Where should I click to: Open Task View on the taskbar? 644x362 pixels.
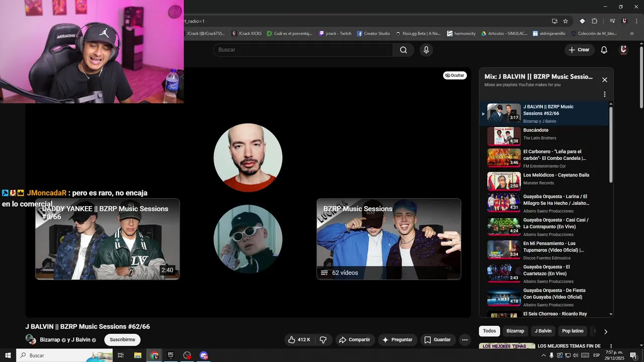[121, 355]
